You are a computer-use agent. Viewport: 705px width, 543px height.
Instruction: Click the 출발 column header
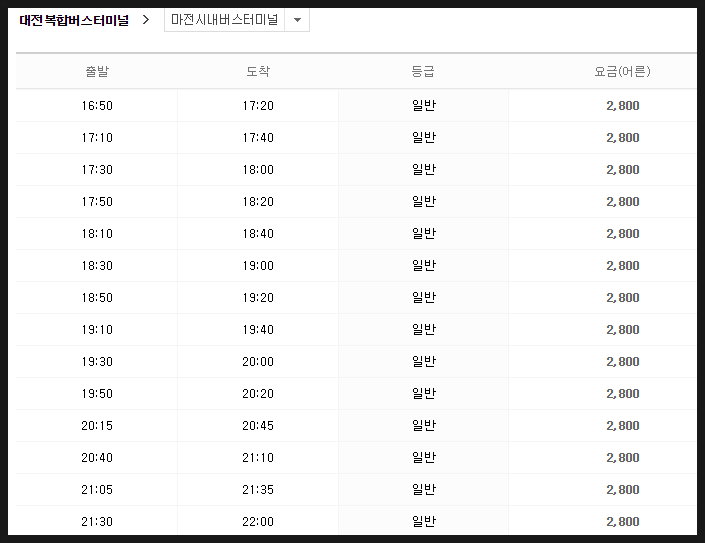[x=97, y=71]
